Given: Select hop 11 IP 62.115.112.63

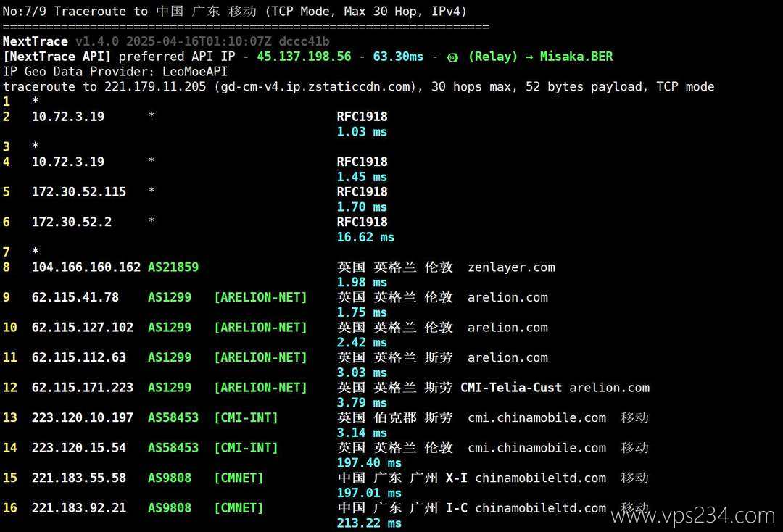Looking at the screenshot, I should tap(79, 358).
